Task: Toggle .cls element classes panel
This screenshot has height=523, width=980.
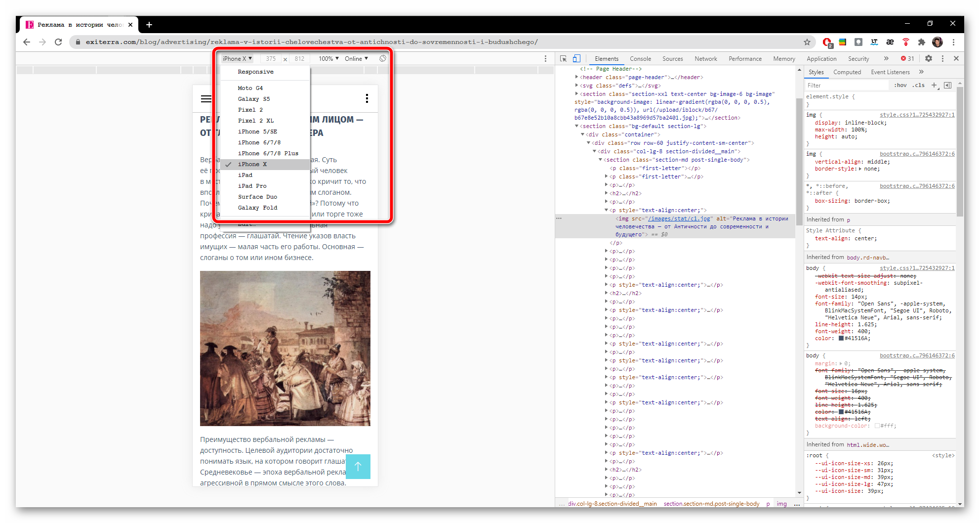Action: point(918,85)
